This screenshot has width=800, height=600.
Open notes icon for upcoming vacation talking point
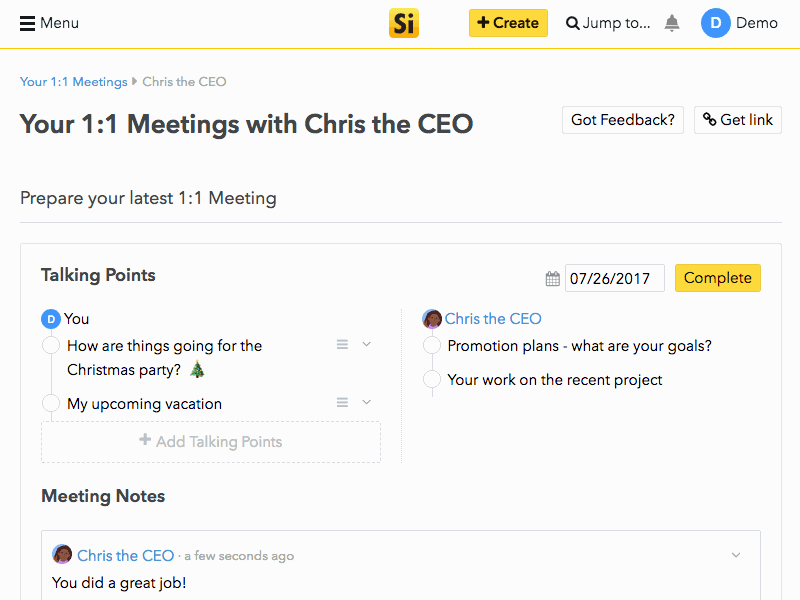[x=341, y=402]
